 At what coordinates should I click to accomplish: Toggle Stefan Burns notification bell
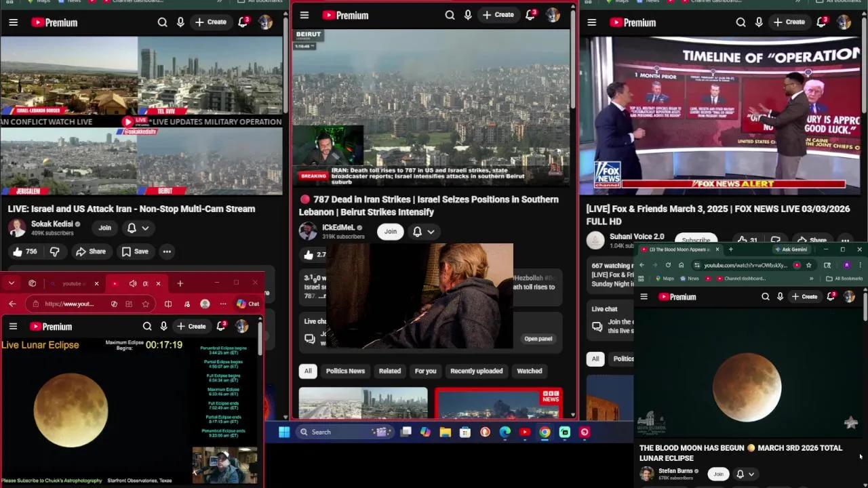click(740, 474)
